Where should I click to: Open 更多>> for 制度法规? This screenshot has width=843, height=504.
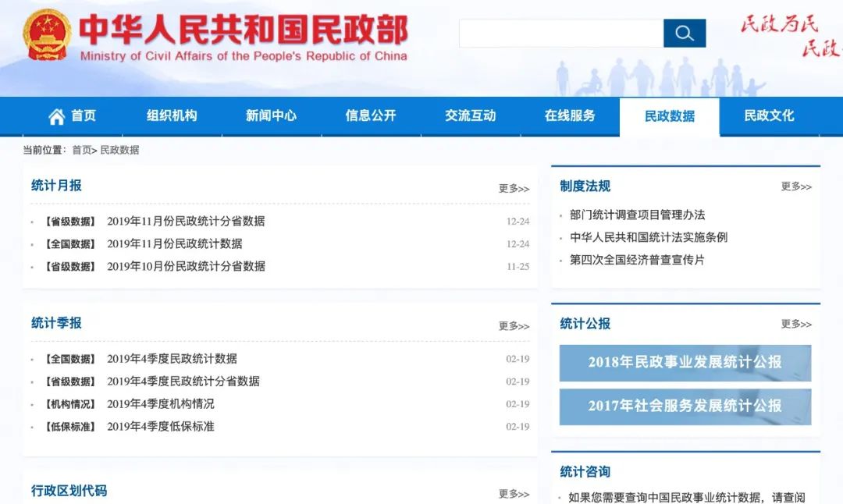(x=796, y=186)
